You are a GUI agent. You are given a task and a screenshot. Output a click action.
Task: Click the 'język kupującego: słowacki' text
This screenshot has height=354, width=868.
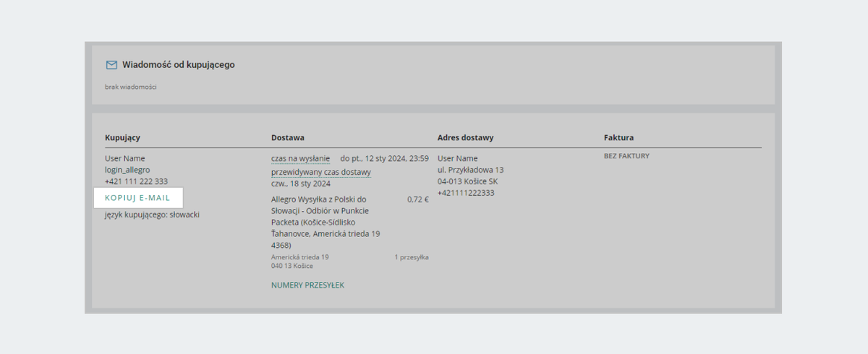coord(152,215)
